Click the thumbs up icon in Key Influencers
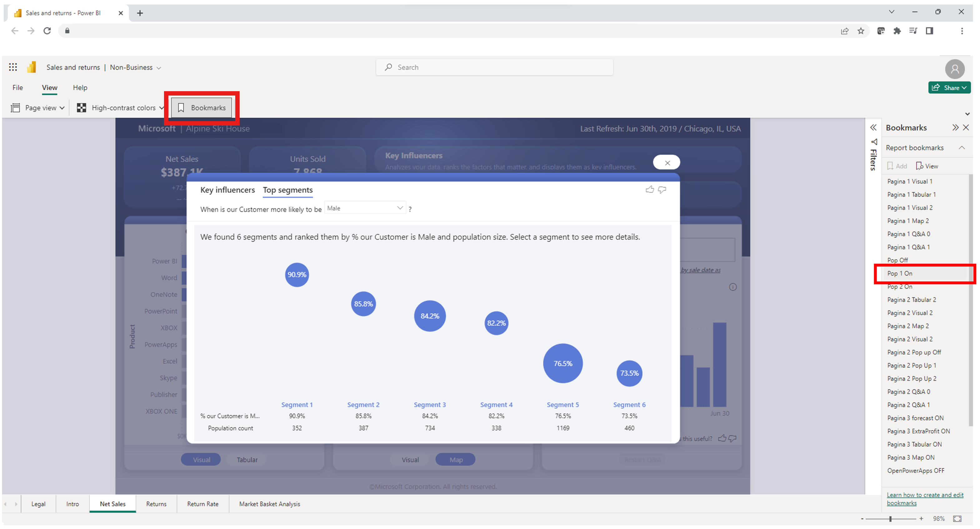Image resolution: width=980 pixels, height=529 pixels. [x=650, y=189]
